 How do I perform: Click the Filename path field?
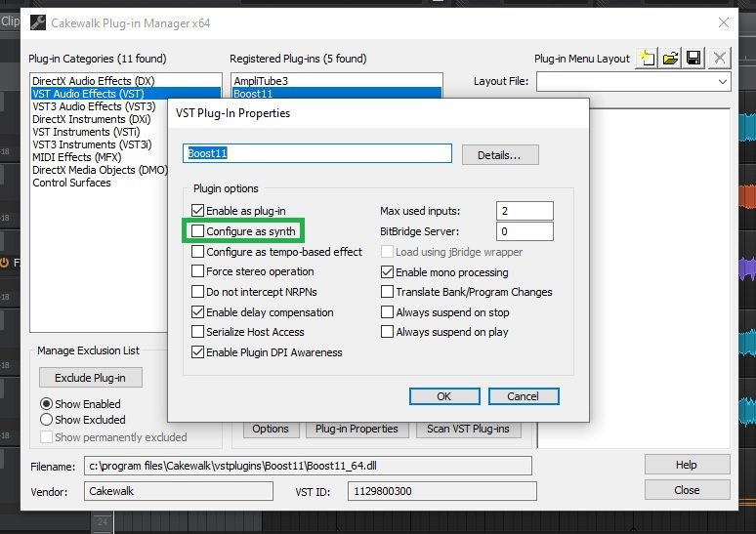pos(308,466)
